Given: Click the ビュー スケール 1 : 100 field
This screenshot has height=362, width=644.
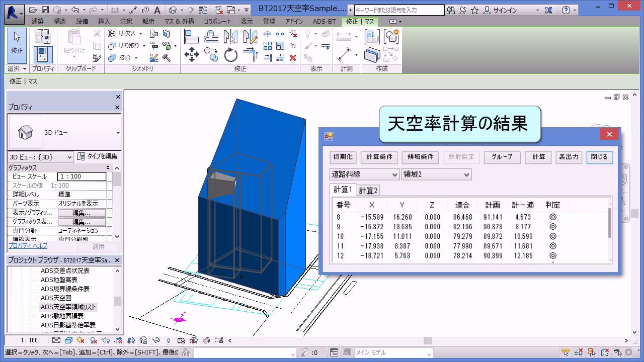Looking at the screenshot, I should [x=82, y=176].
